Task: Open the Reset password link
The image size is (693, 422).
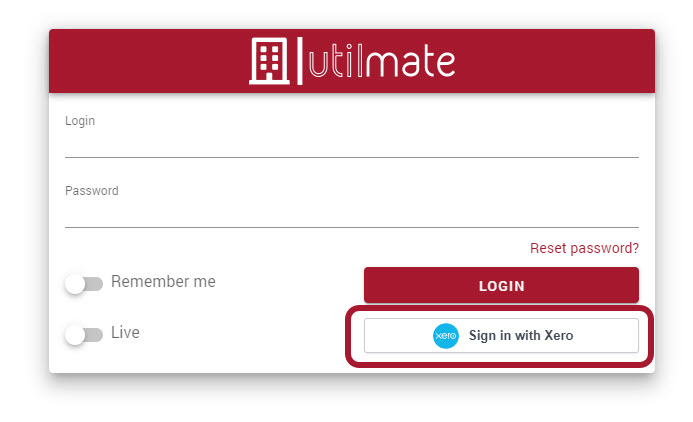Action: (x=584, y=248)
